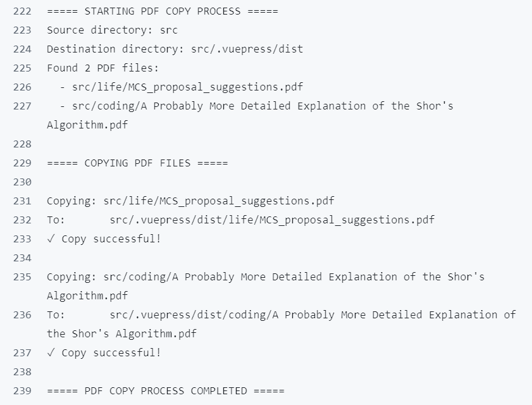532x405 pixels.
Task: Click line number 222 in the log
Action: 22,12
